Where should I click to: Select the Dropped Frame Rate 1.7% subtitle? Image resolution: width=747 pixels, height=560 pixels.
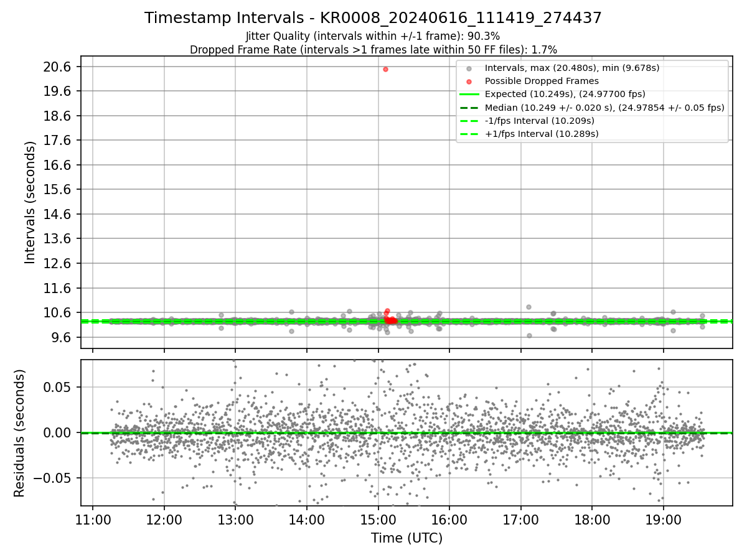pos(373,49)
